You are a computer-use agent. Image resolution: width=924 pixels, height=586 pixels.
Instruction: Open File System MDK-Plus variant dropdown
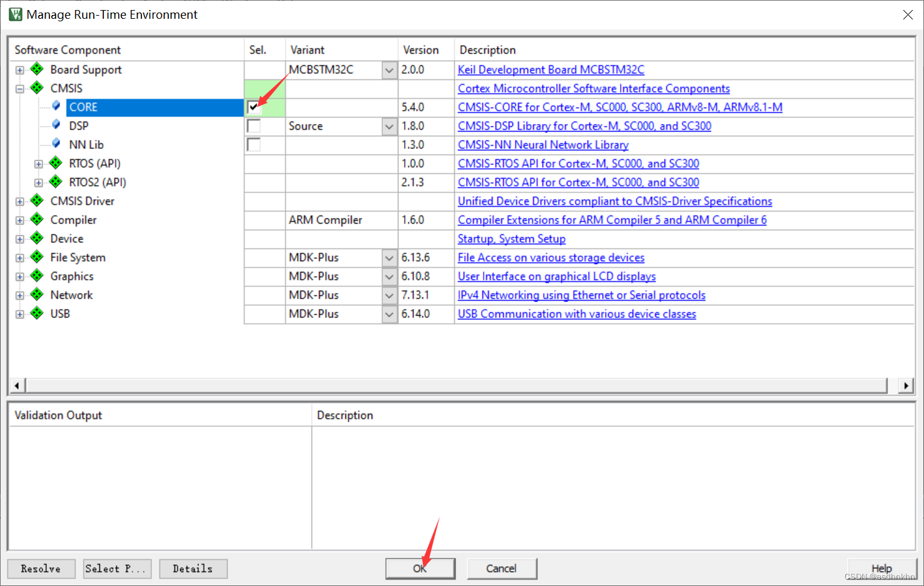[x=389, y=258]
